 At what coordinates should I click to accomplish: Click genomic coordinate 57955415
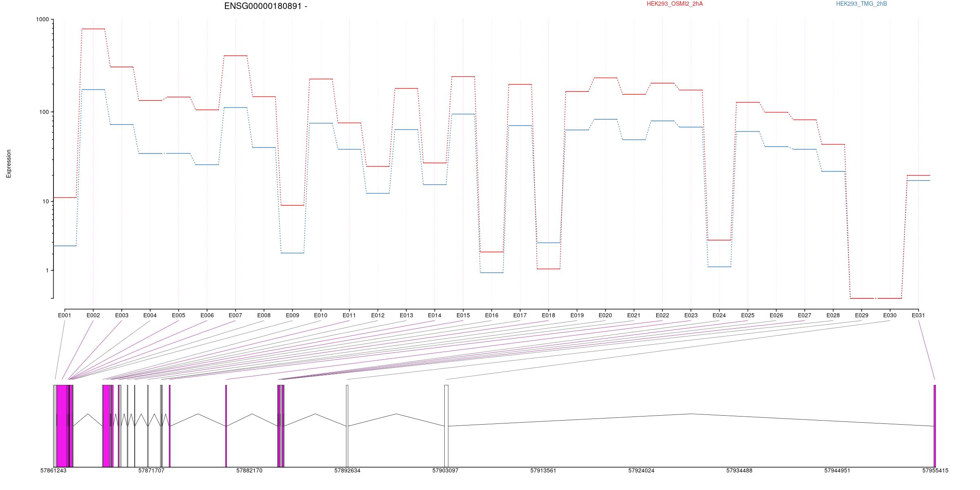935,470
